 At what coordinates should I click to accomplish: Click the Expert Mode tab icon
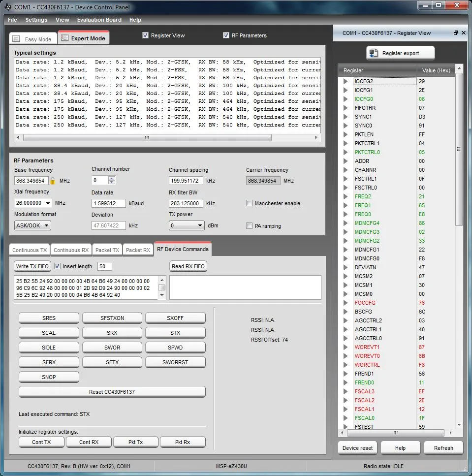point(64,38)
